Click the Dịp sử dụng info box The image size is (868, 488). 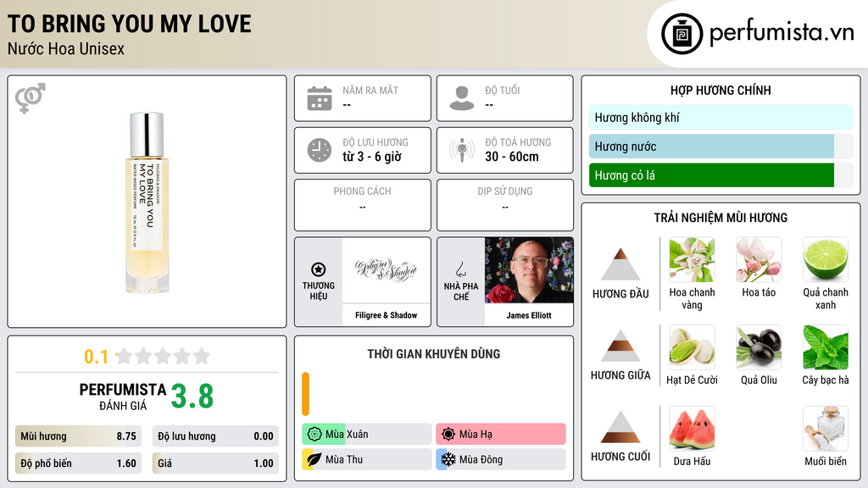(x=505, y=205)
